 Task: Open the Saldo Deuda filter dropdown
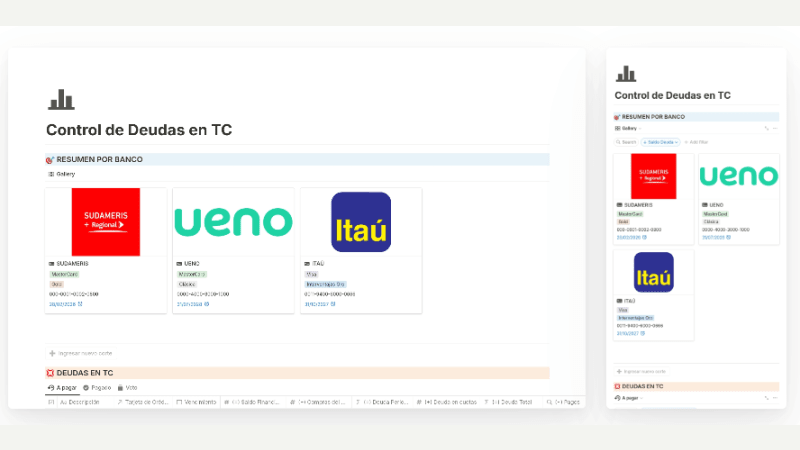(661, 142)
